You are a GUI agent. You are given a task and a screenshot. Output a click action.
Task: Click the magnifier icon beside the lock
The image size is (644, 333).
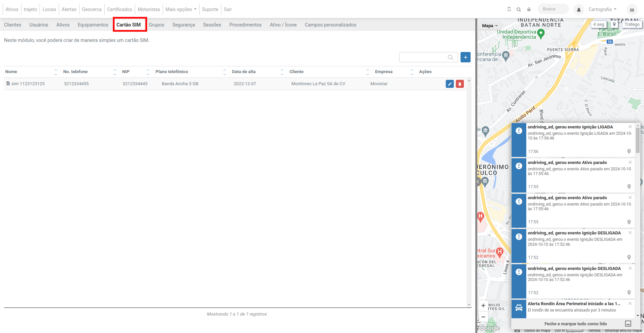[519, 9]
